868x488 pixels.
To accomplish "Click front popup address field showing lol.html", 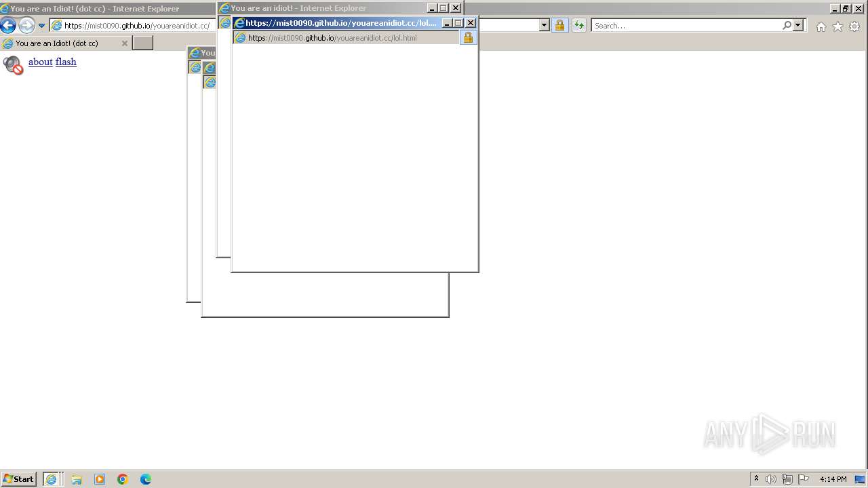I will [x=346, y=38].
